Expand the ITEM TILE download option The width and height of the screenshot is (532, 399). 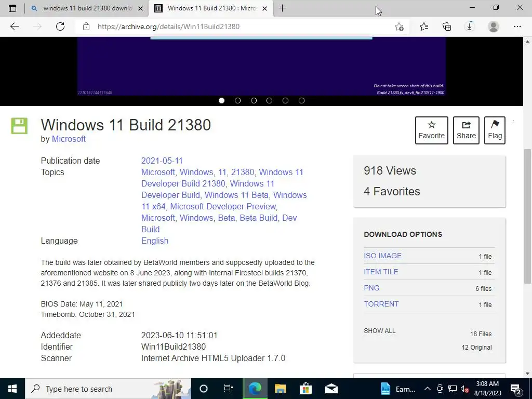tap(381, 272)
